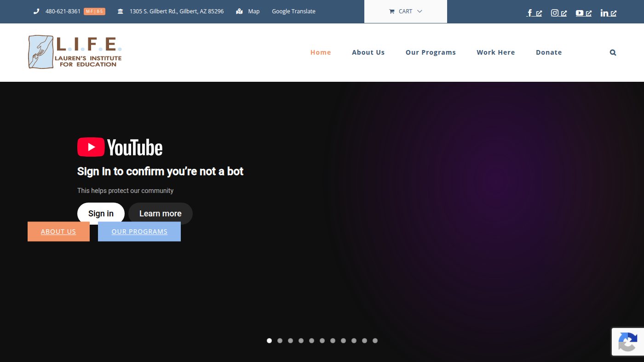Open the Facebook social link icon
The width and height of the screenshot is (644, 362).
click(534, 13)
